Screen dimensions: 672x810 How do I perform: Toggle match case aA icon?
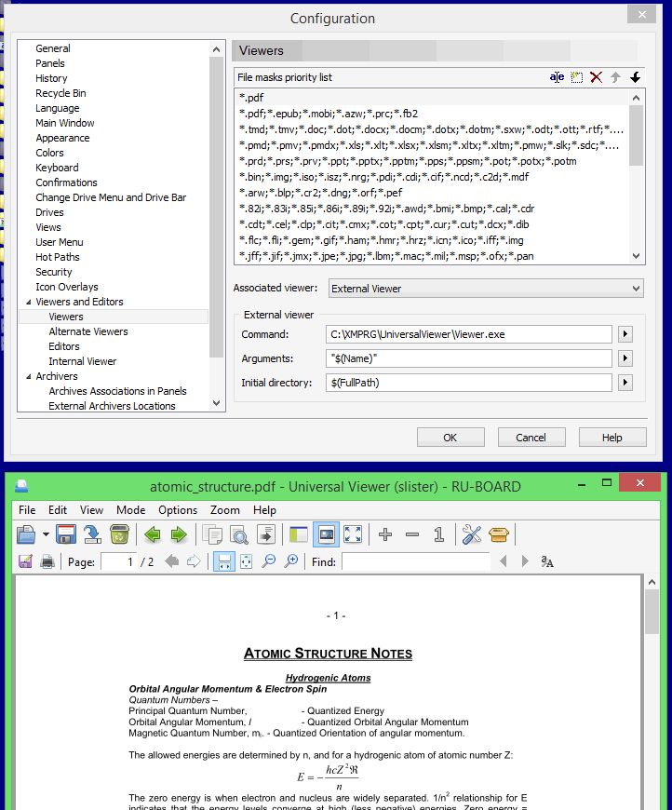coord(547,561)
